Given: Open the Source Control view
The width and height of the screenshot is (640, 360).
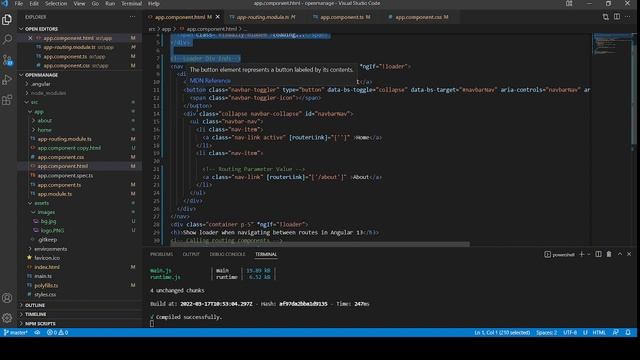Looking at the screenshot, I should pos(7,60).
